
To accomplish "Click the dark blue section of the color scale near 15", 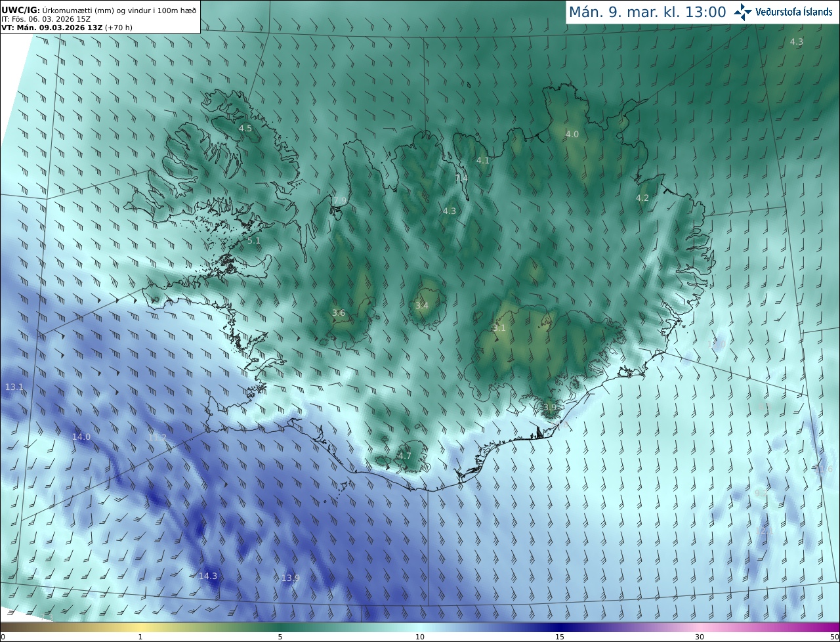I will coord(559,628).
